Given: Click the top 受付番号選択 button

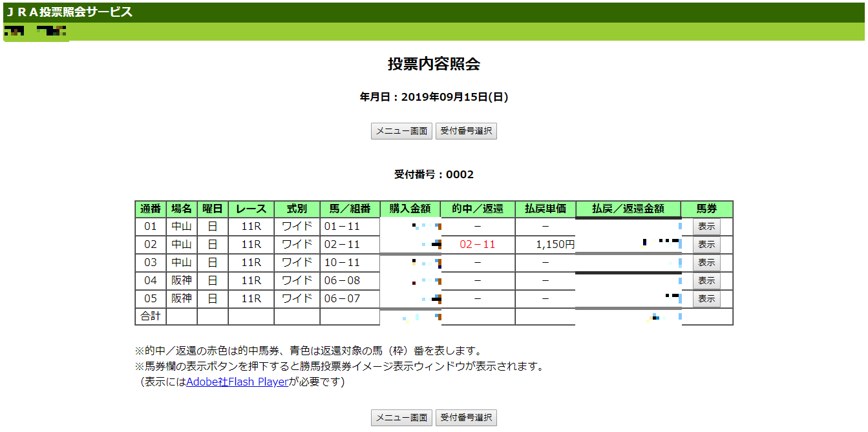Looking at the screenshot, I should pyautogui.click(x=466, y=130).
